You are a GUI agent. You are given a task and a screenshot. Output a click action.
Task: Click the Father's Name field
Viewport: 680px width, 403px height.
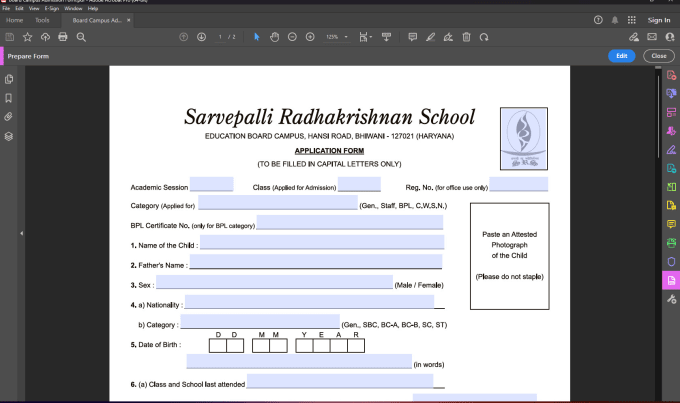[316, 262]
